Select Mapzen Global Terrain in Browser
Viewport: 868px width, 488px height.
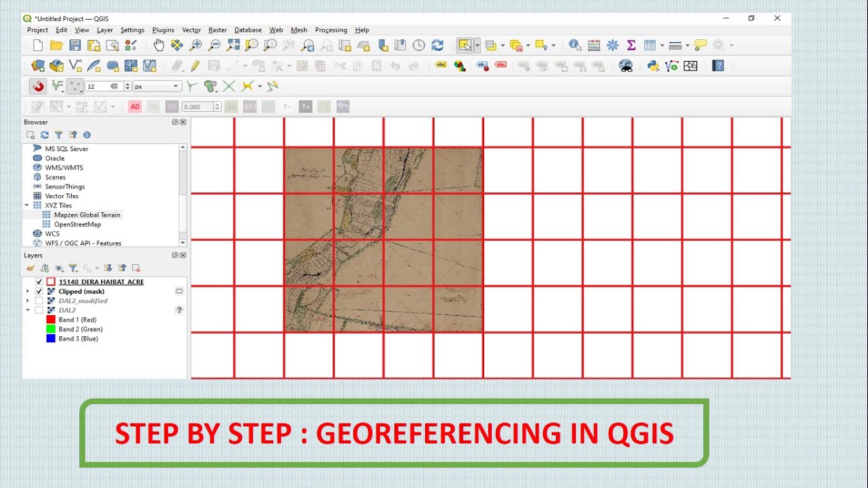(87, 215)
